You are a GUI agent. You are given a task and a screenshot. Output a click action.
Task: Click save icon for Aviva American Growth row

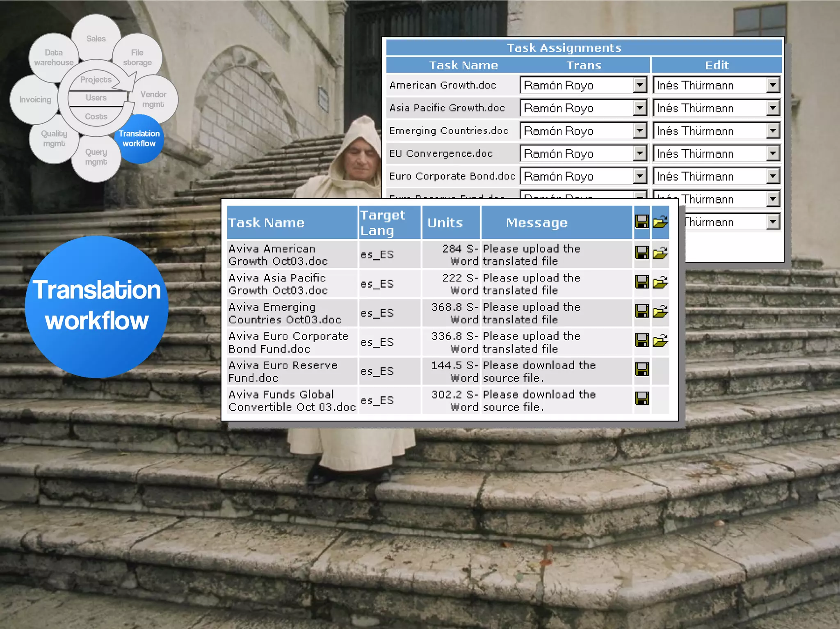pyautogui.click(x=641, y=252)
